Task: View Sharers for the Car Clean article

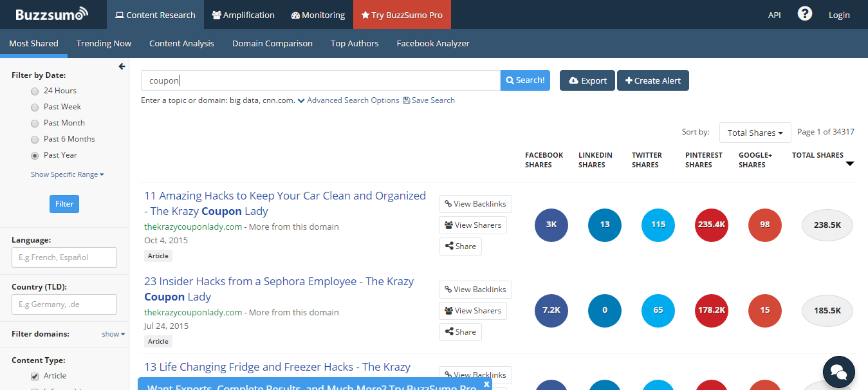Action: click(x=473, y=225)
